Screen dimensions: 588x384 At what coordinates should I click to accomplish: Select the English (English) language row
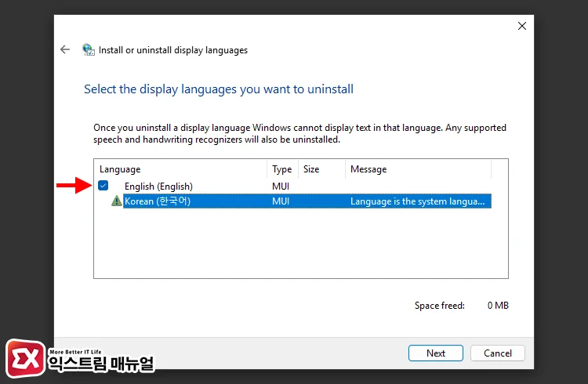click(158, 187)
